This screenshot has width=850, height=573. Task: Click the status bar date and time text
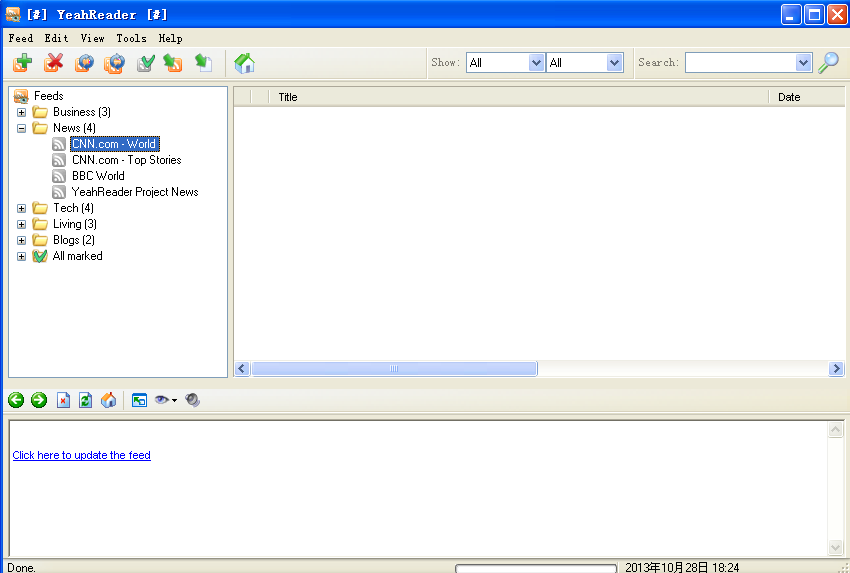pos(682,568)
